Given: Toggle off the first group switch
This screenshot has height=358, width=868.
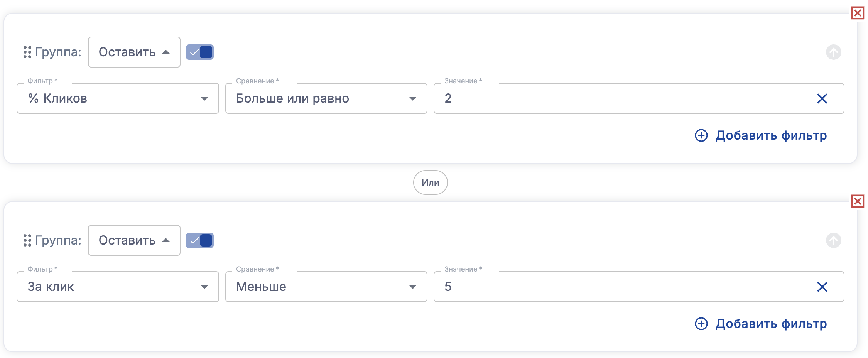Looking at the screenshot, I should tap(200, 52).
